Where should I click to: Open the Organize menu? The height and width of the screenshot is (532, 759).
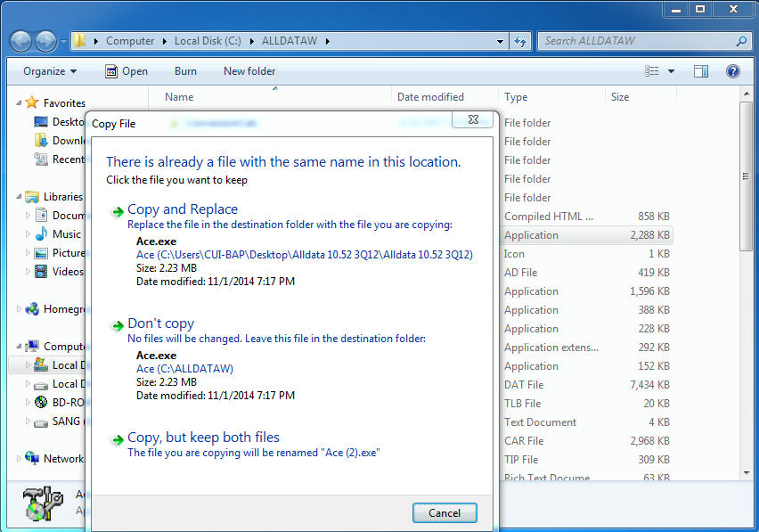[x=50, y=71]
